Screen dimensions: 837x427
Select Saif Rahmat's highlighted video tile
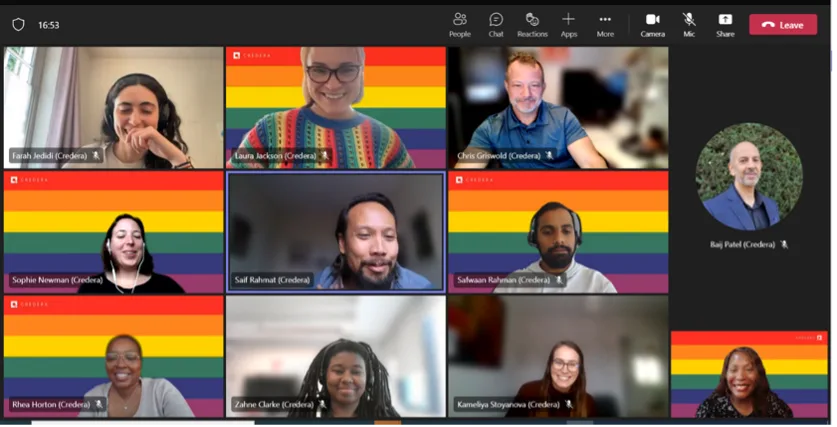[x=336, y=232]
